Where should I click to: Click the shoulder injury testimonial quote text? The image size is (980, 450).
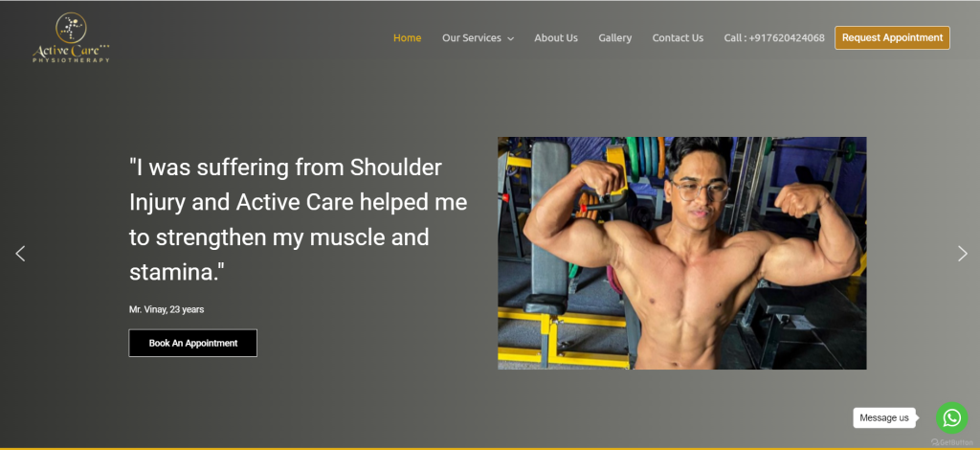click(299, 220)
